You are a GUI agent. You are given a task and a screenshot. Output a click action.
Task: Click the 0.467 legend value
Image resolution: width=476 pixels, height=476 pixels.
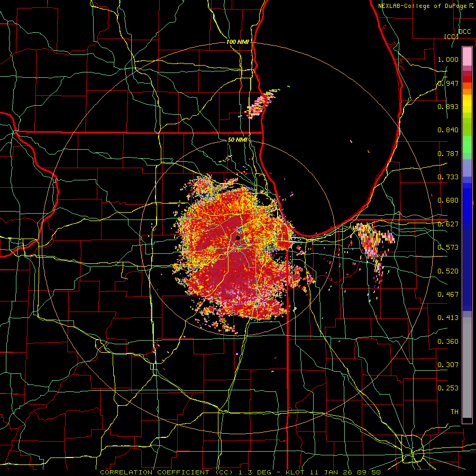448,295
